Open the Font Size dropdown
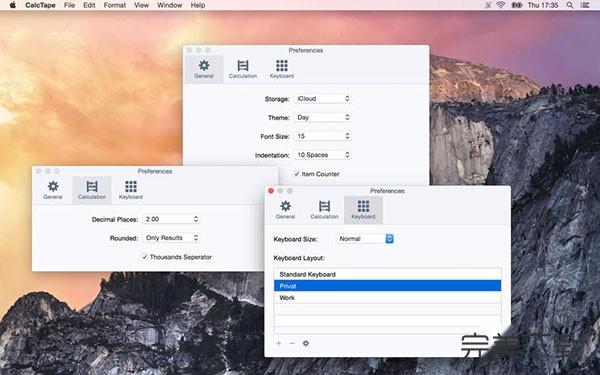Viewport: 600px width, 375px height. pyautogui.click(x=323, y=136)
